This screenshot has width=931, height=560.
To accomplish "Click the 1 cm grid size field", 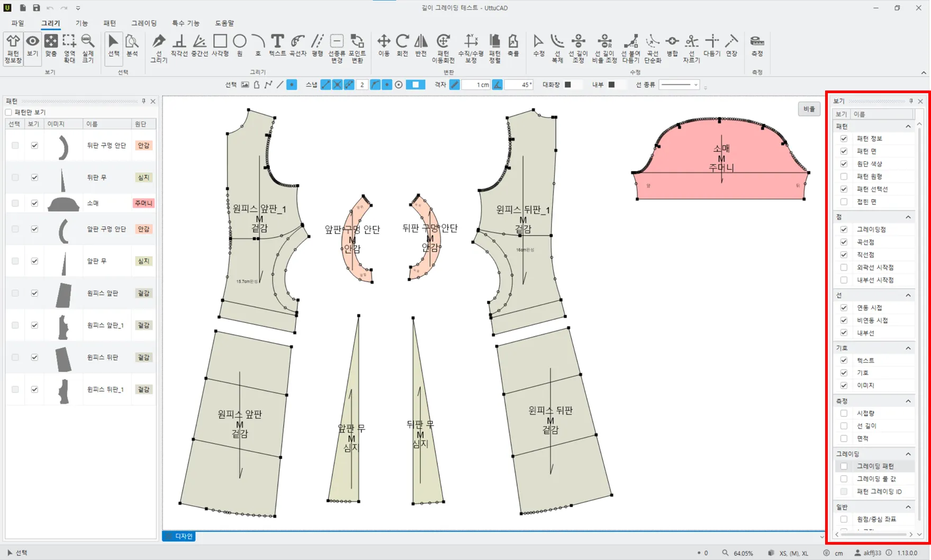I will [476, 85].
